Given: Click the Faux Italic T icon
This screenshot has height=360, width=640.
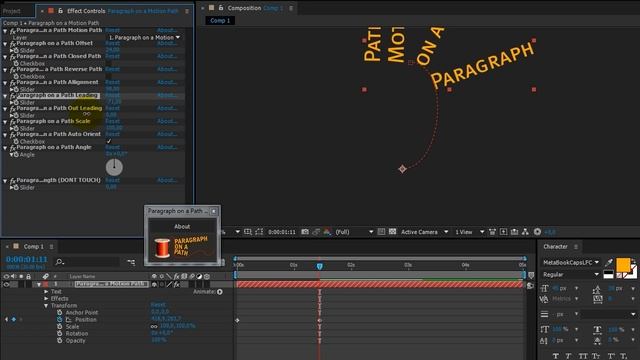Looking at the screenshot, I should click(x=569, y=356).
